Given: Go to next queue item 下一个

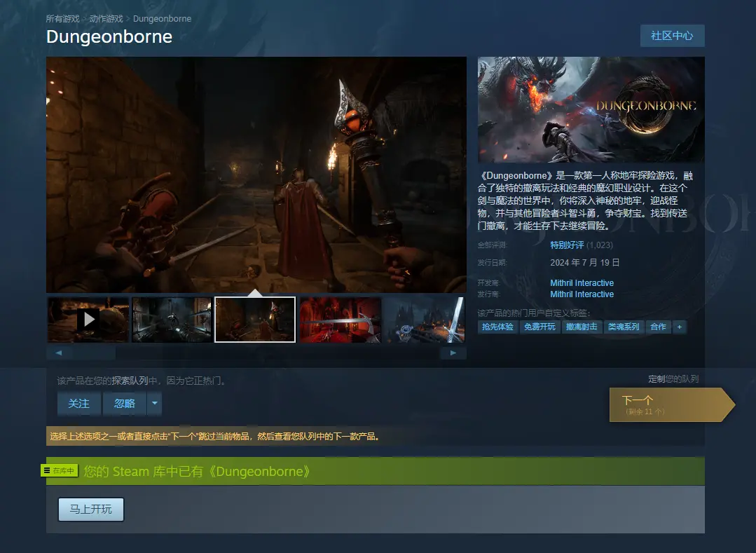Looking at the screenshot, I should (x=672, y=404).
